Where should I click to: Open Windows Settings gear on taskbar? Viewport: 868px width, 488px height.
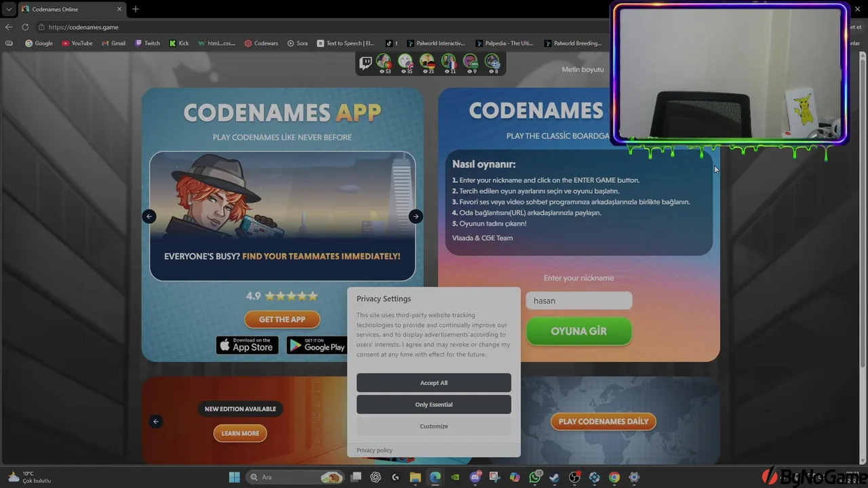point(634,477)
